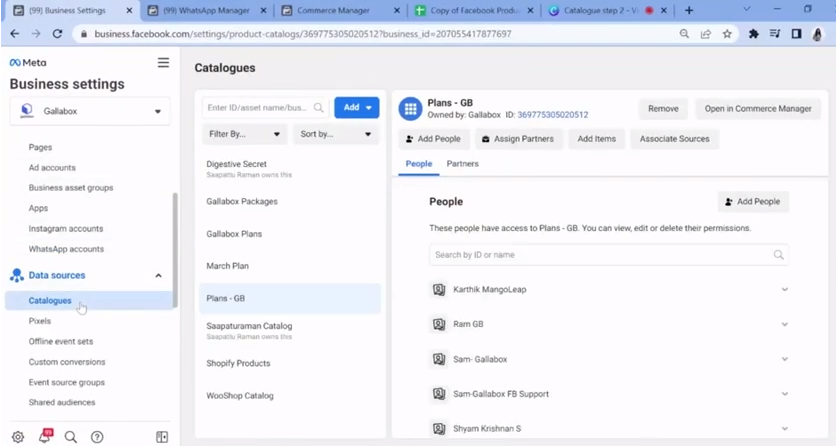This screenshot has width=836, height=446.
Task: Open browser side panel icon
Action: pos(796,34)
